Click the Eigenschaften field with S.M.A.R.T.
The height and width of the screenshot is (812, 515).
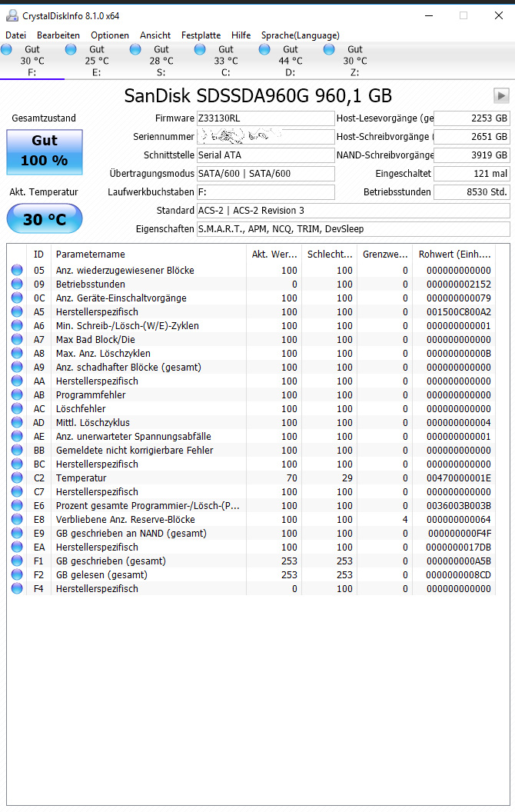(x=354, y=229)
